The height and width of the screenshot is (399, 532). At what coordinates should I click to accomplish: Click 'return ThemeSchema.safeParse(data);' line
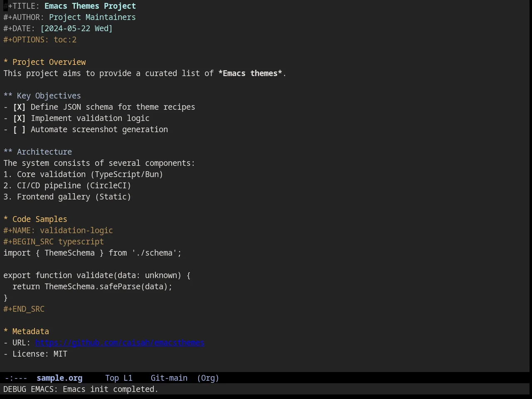92,287
